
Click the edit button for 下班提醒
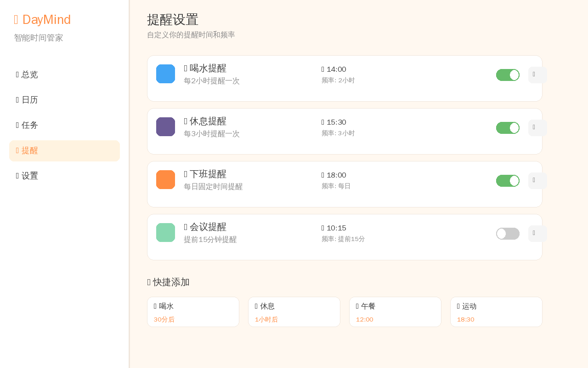537,181
